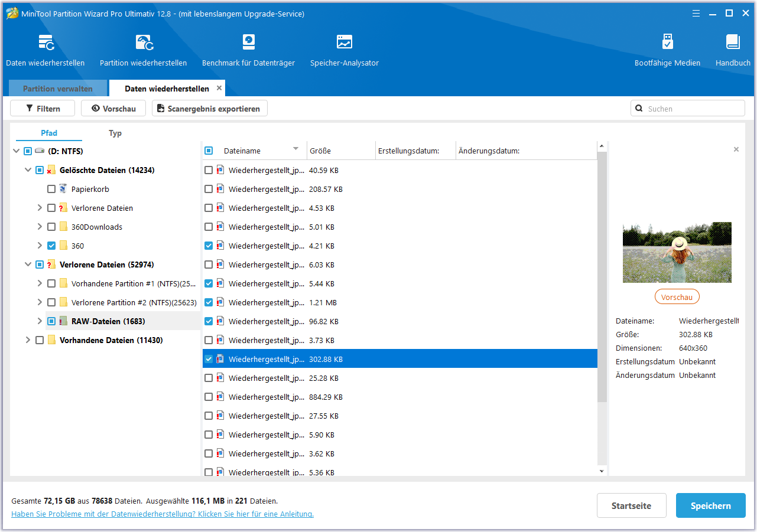
Task: Expand Verlorene Dateien under Gelöschte Dateien
Action: [x=40, y=208]
